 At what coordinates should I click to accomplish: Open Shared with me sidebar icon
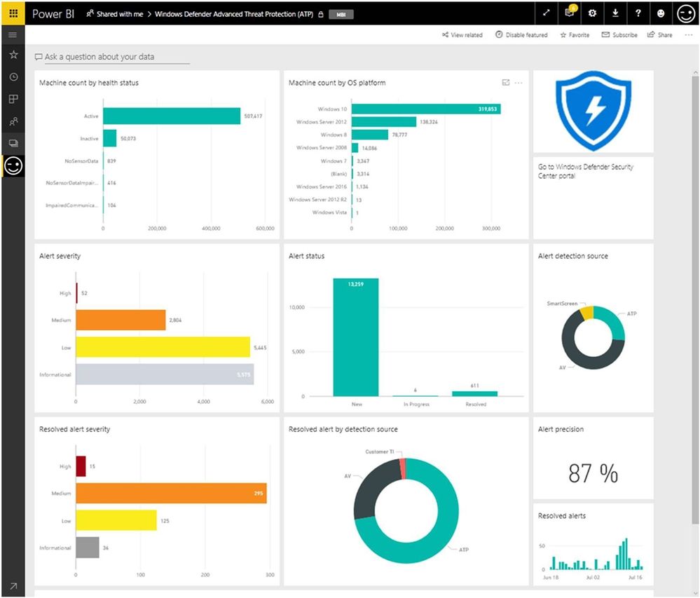point(13,121)
